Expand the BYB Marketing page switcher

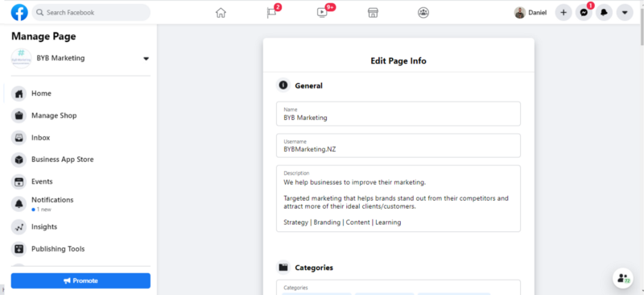(146, 59)
